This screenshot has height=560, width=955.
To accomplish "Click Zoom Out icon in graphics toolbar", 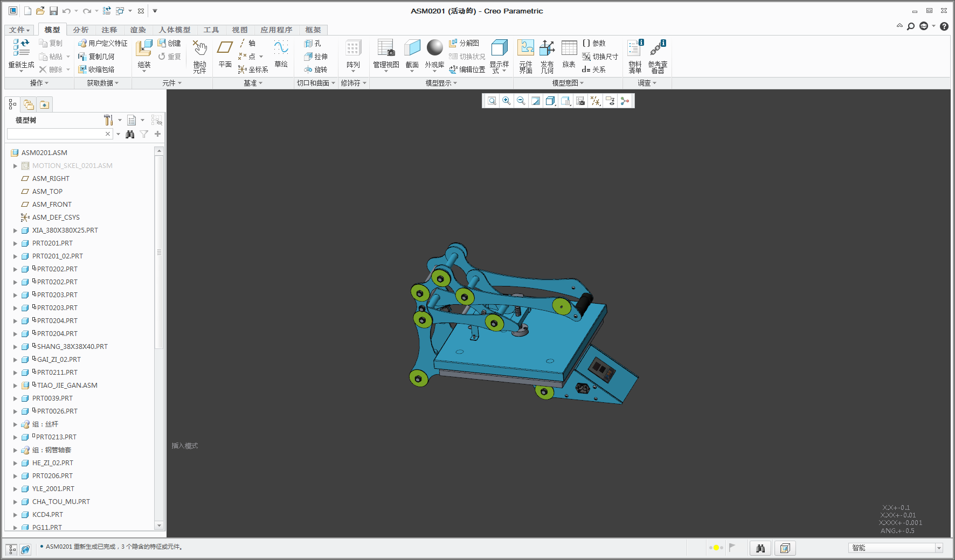I will click(521, 101).
